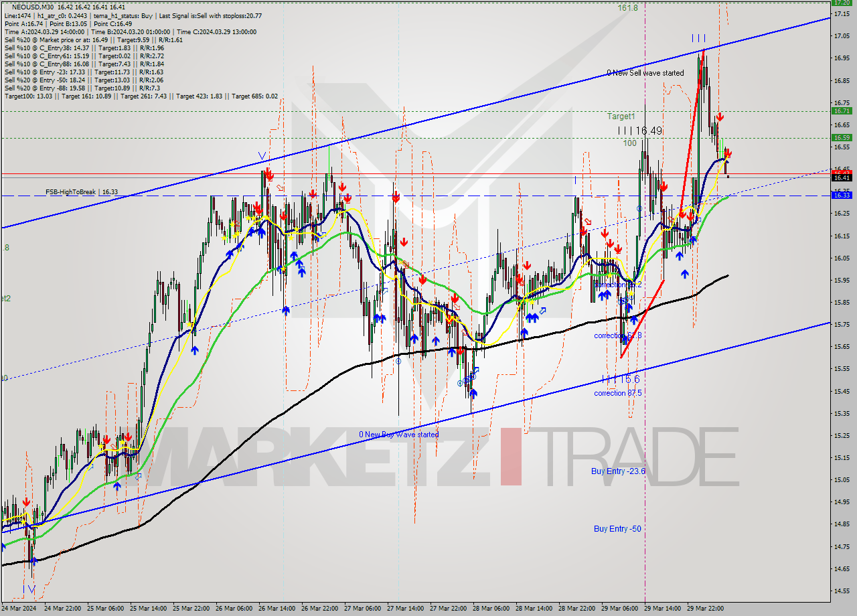Click the black 16.41 current price tag
Viewport: 857px width, 616px height.
coord(842,177)
